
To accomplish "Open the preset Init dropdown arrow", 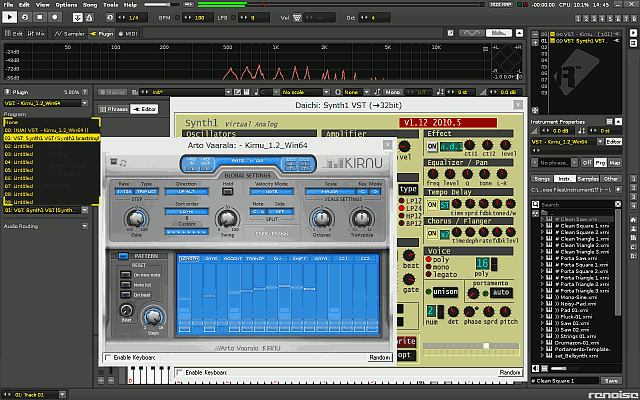I will tap(228, 92).
